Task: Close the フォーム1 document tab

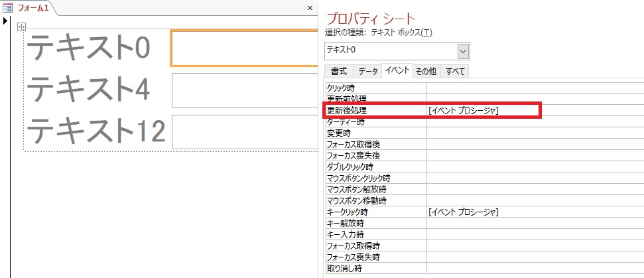Action: pyautogui.click(x=310, y=8)
